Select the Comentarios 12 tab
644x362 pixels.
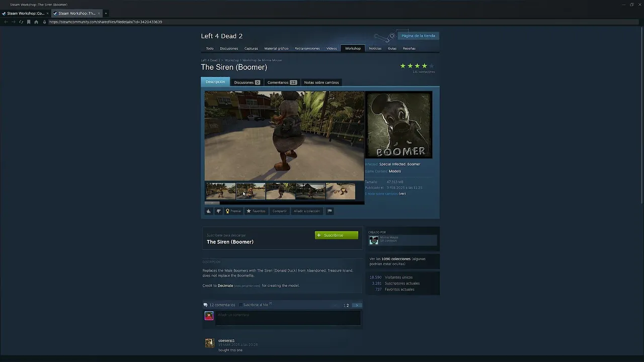tap(282, 82)
